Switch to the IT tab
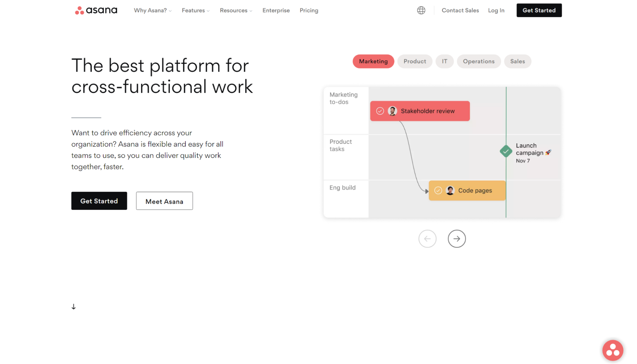The width and height of the screenshot is (637, 364). coord(444,61)
